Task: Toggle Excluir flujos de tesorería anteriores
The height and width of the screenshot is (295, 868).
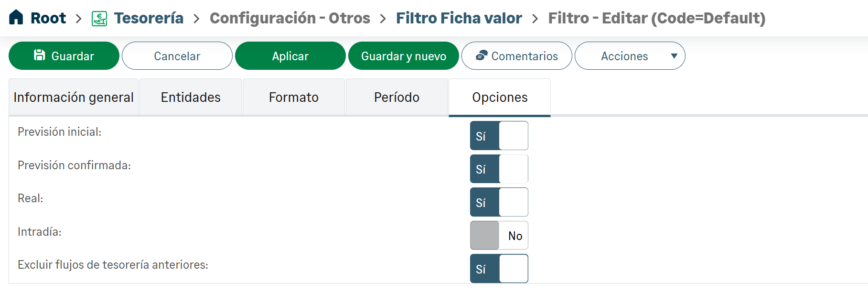Action: click(499, 269)
